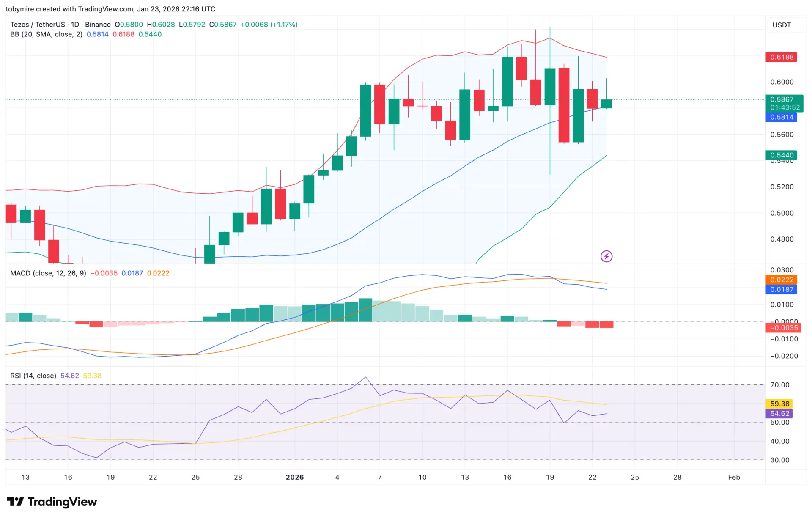Click 2026 on the date axis
The width and height of the screenshot is (812, 519).
[295, 477]
